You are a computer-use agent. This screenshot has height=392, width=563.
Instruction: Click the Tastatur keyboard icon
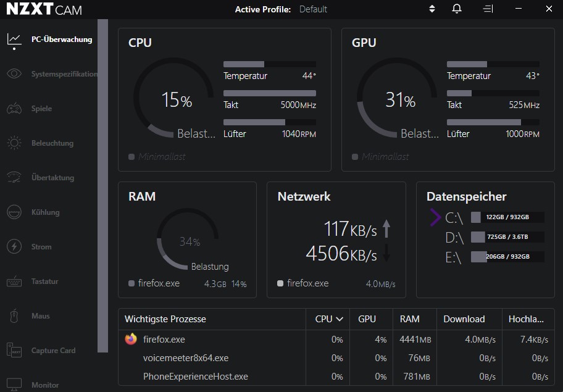tap(14, 281)
